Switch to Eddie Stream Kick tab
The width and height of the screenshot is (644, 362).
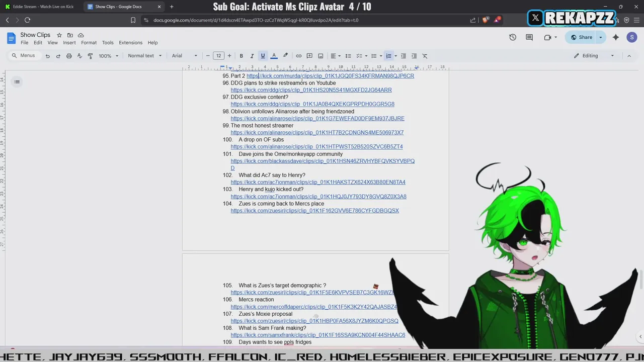point(40,7)
